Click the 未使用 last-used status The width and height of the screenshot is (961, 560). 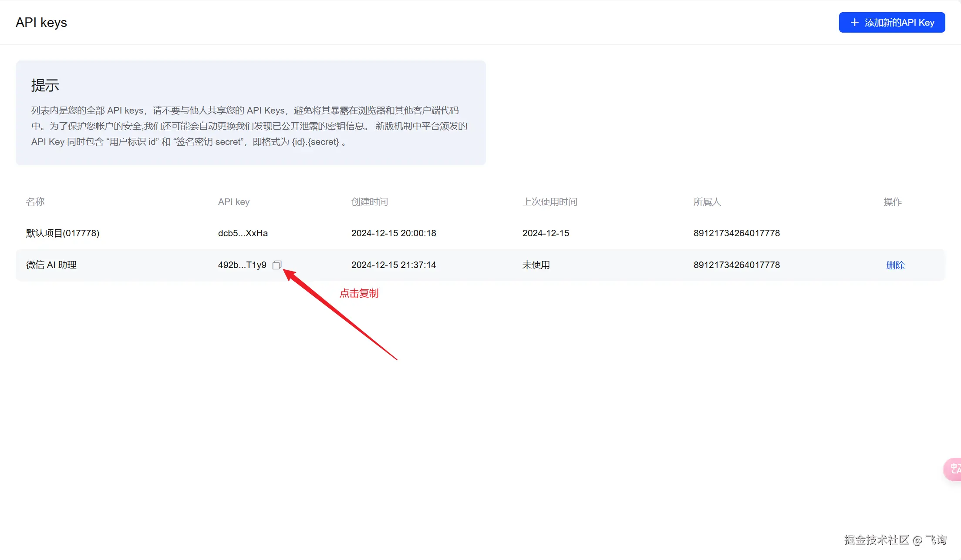(x=536, y=265)
